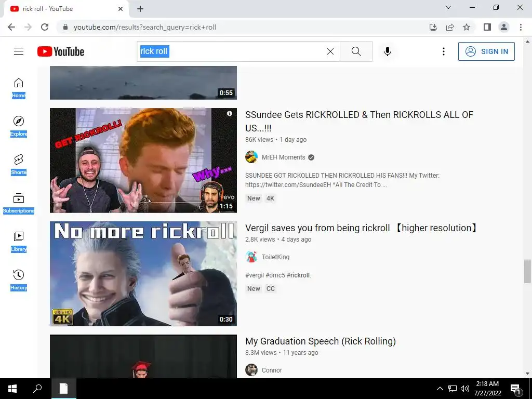Open Subscriptions in sidebar

pos(19,203)
